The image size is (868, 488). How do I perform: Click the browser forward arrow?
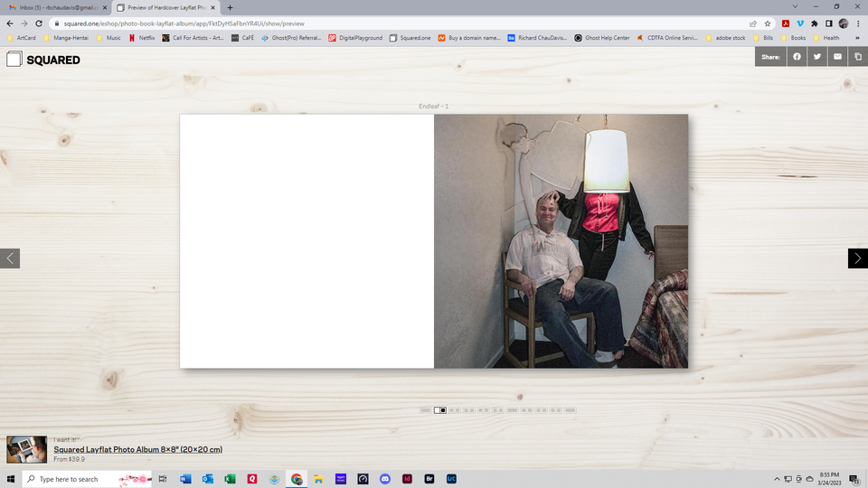tap(24, 23)
